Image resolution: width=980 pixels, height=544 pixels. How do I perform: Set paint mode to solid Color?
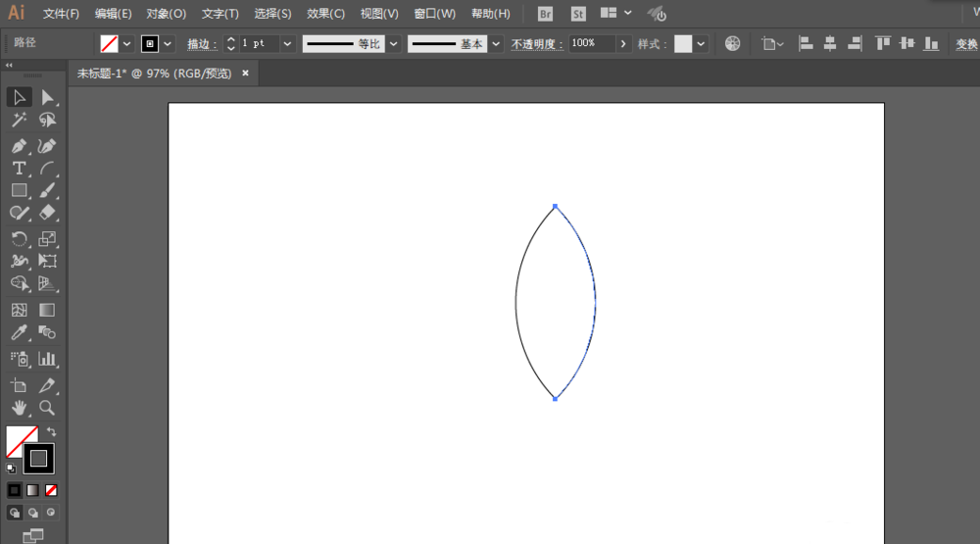pos(15,490)
